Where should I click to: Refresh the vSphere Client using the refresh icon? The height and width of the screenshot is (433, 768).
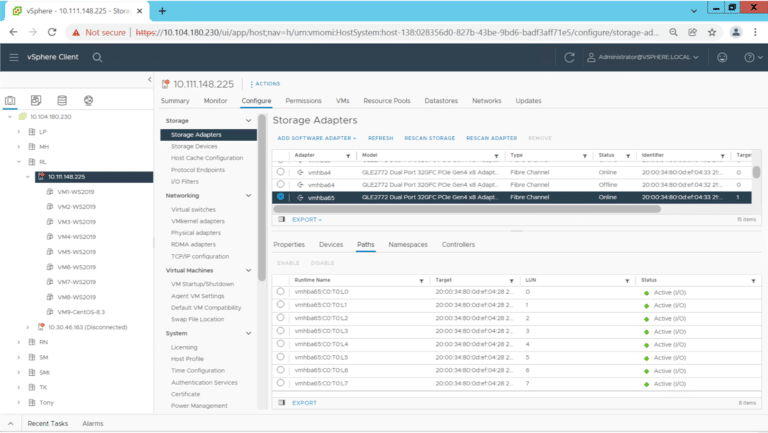[x=569, y=57]
